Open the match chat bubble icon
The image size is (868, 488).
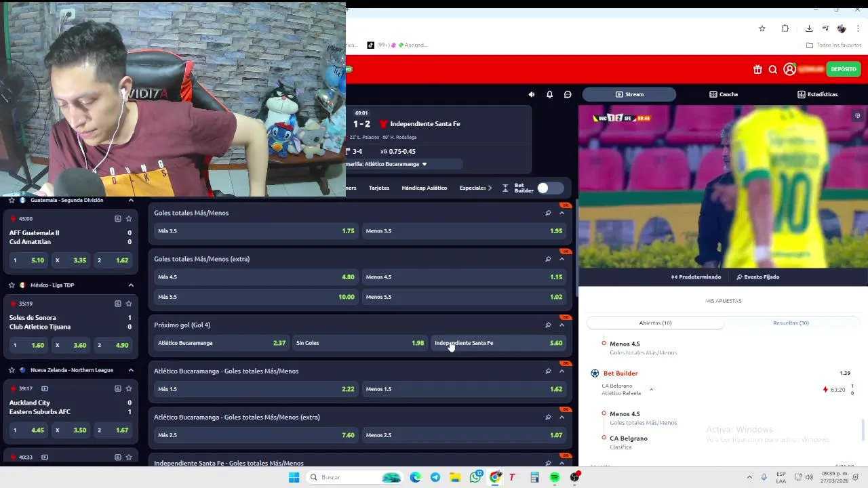(x=568, y=94)
